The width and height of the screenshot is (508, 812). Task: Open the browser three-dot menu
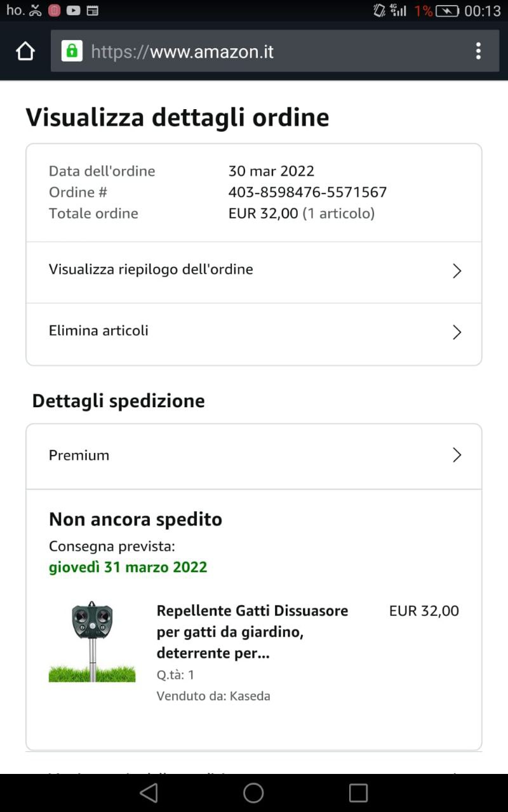point(478,51)
